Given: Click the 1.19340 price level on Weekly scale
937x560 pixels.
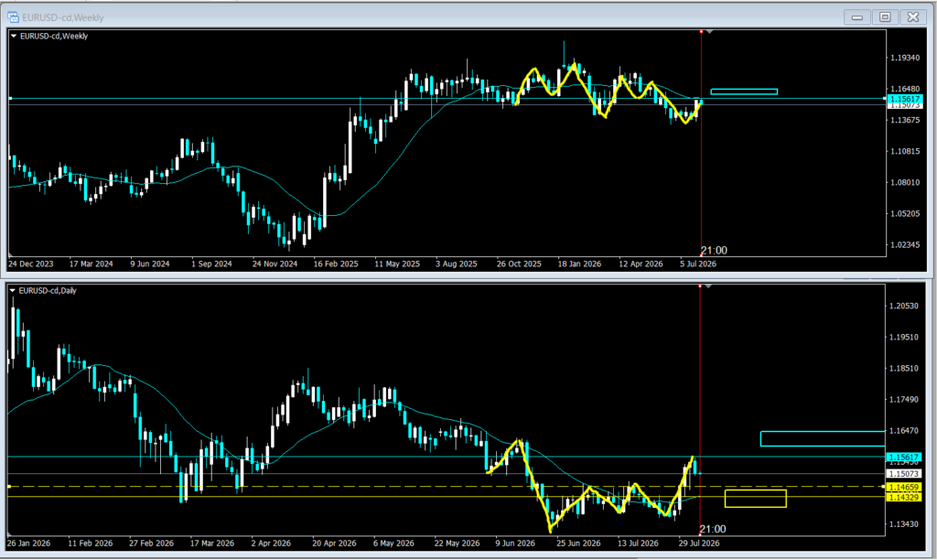Looking at the screenshot, I should pos(905,58).
